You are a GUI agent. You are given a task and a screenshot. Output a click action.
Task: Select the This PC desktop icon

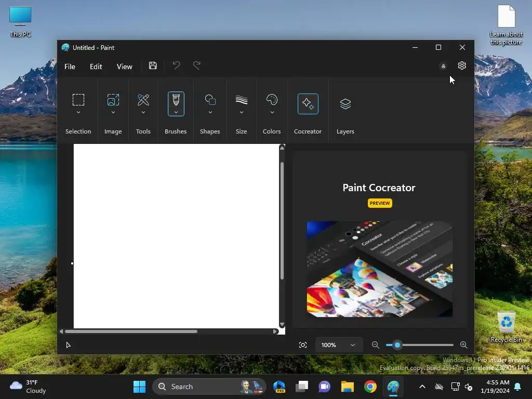click(20, 21)
